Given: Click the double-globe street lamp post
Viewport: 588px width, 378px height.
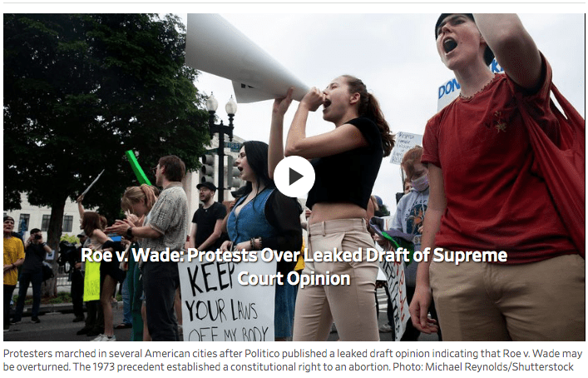Looking at the screenshot, I should (222, 147).
